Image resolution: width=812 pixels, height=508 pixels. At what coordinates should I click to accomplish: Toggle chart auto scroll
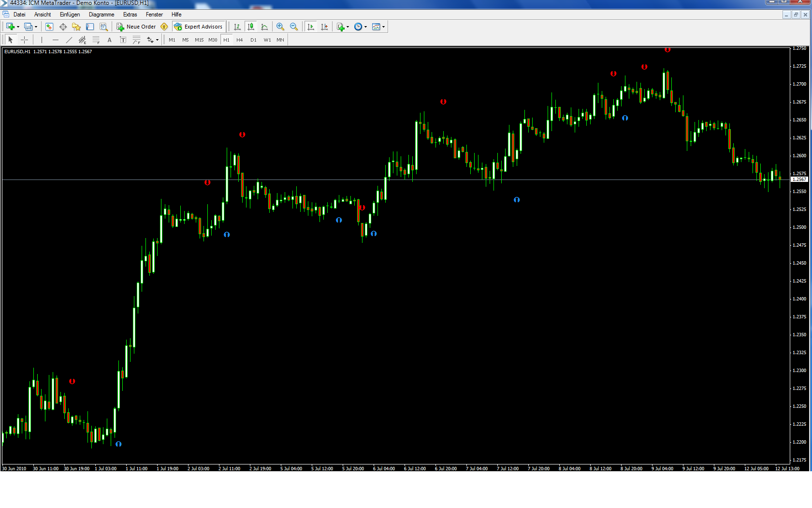(311, 27)
